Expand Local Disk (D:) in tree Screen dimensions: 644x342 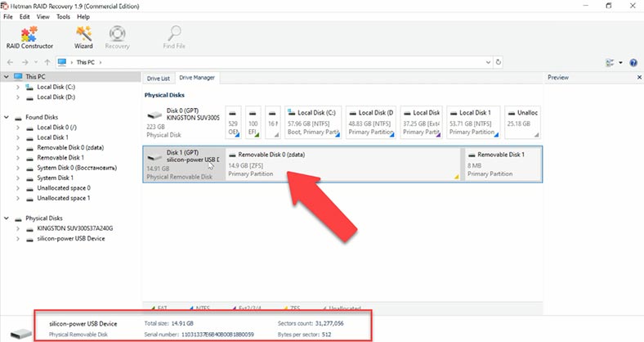coord(18,97)
